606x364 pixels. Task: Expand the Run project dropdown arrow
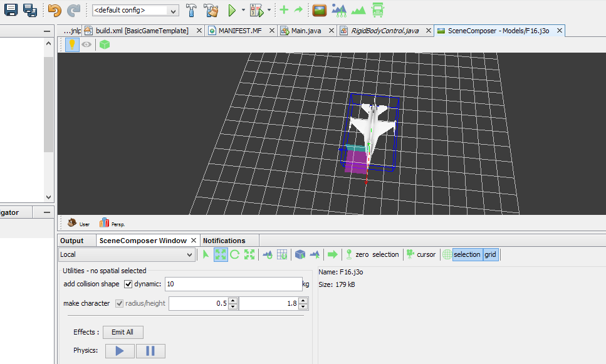point(243,10)
